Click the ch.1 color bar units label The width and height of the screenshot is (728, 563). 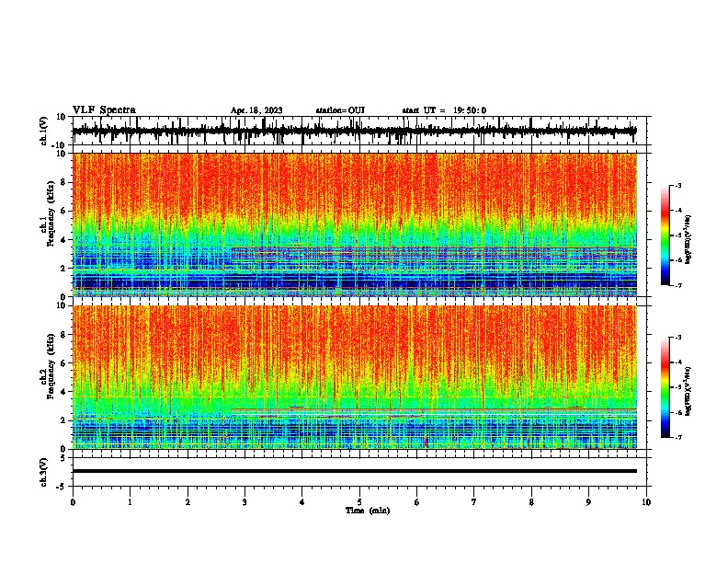pos(688,240)
